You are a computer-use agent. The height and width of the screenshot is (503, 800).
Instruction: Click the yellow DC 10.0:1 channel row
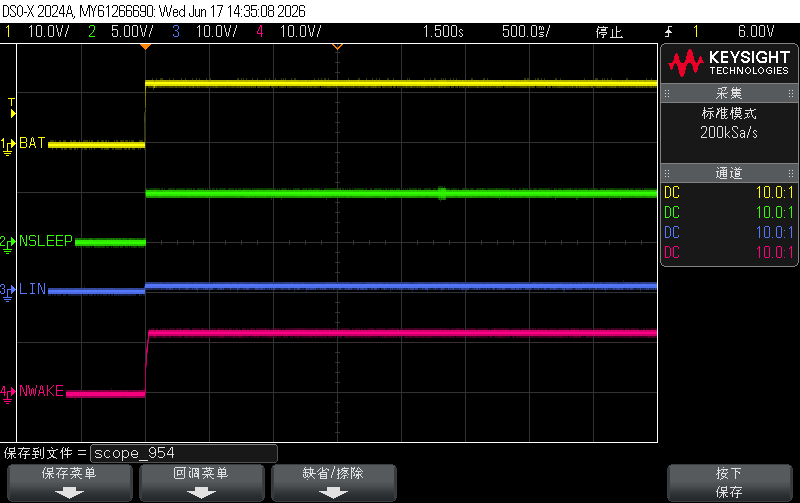729,193
